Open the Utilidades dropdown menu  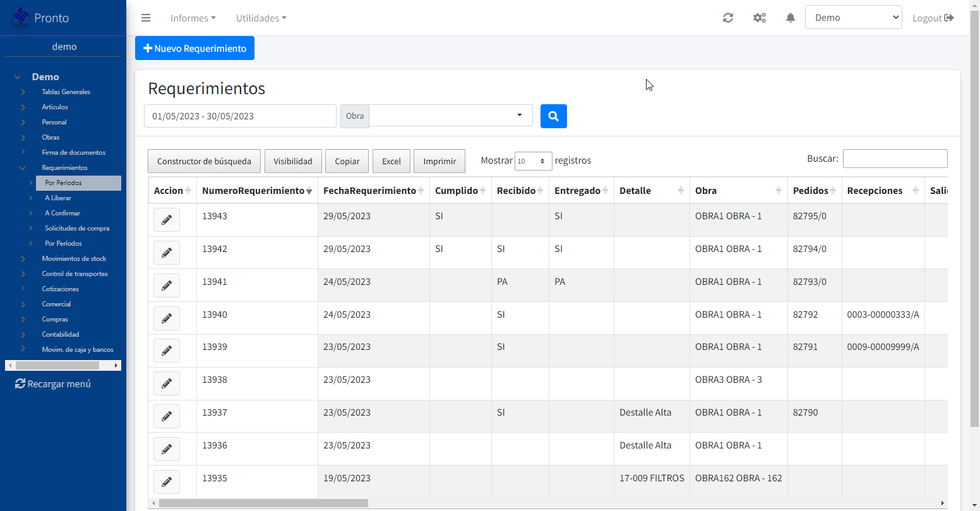(261, 18)
